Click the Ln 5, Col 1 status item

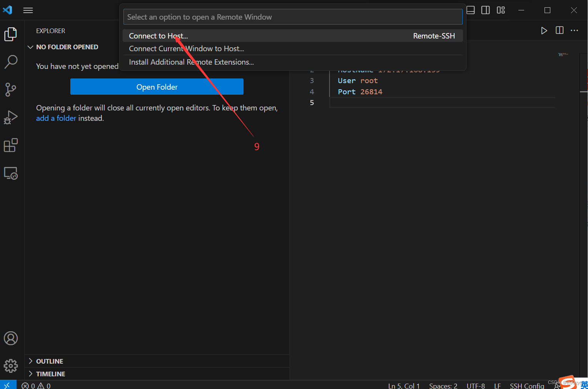pyautogui.click(x=404, y=386)
